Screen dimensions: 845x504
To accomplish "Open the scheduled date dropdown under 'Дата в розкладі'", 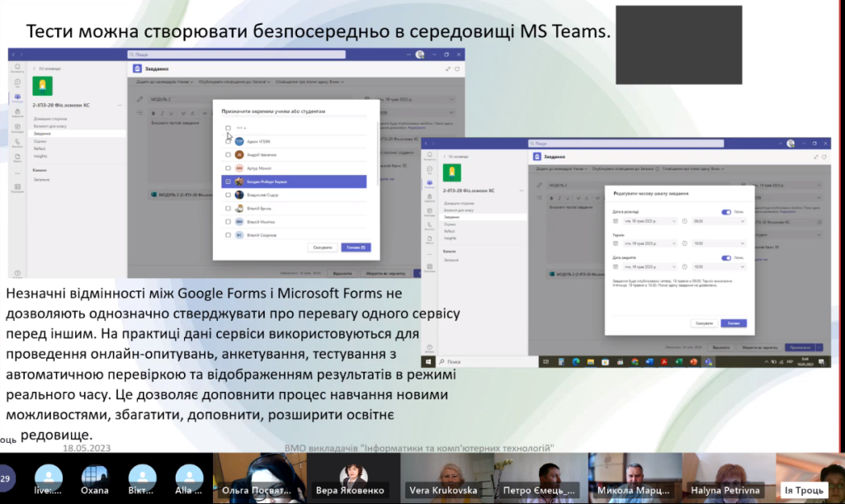I will (649, 221).
